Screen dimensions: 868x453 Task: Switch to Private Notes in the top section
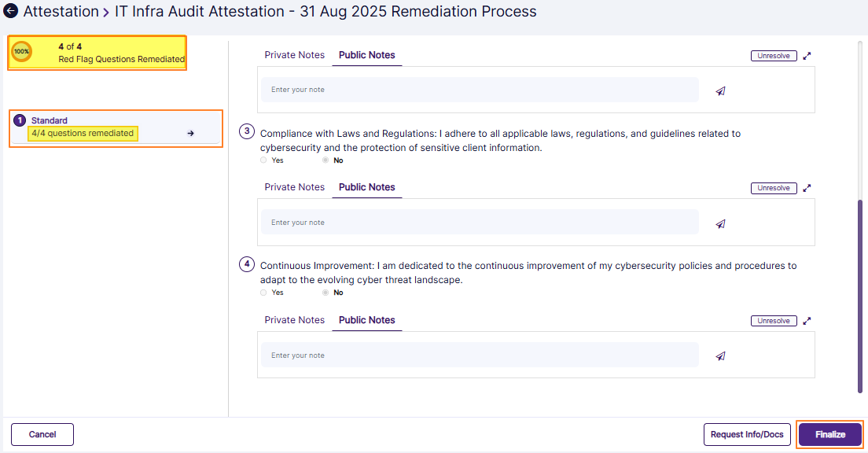coord(294,54)
